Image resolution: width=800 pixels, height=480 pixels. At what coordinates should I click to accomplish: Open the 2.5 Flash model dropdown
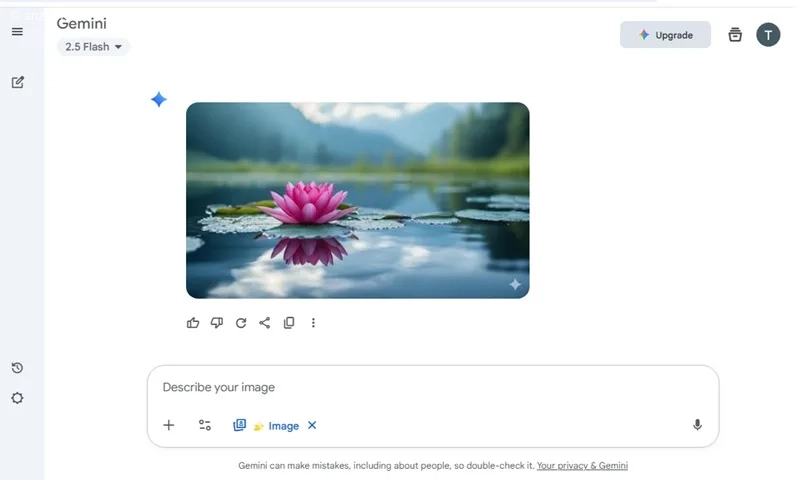pyautogui.click(x=93, y=47)
